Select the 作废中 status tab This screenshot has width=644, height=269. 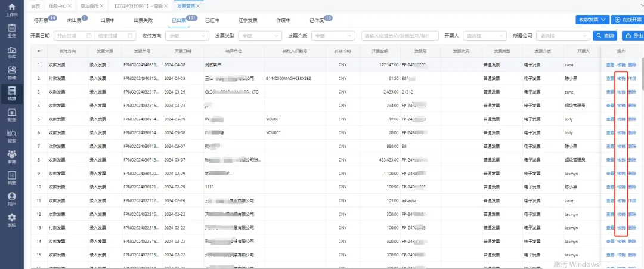(283, 20)
